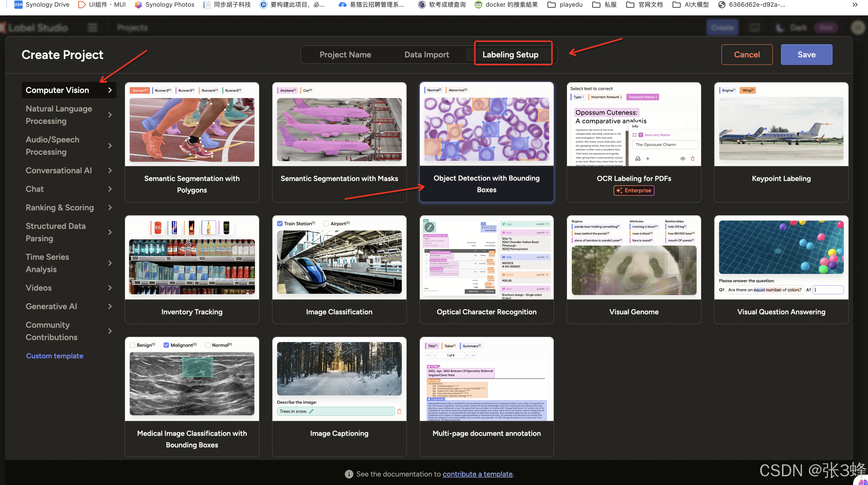
Task: Check the Airport checkbox
Action: [326, 223]
